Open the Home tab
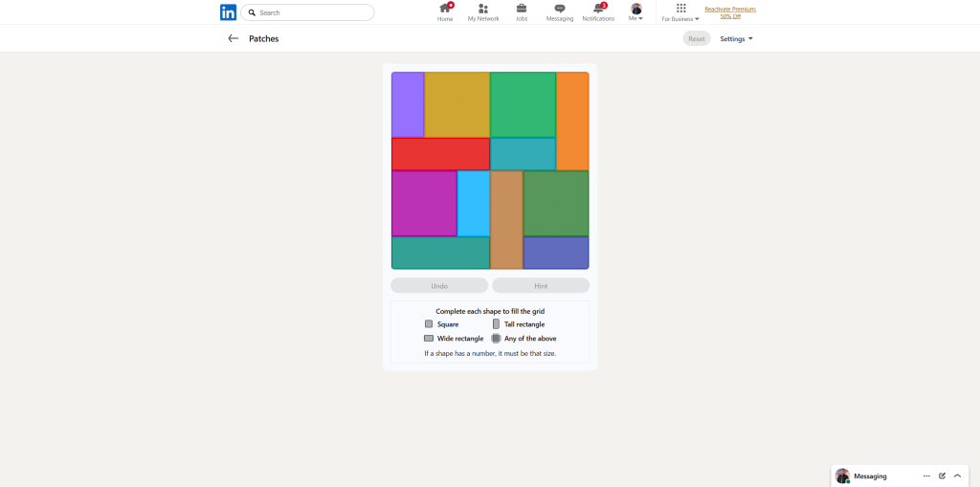Image resolution: width=980 pixels, height=487 pixels. click(445, 12)
